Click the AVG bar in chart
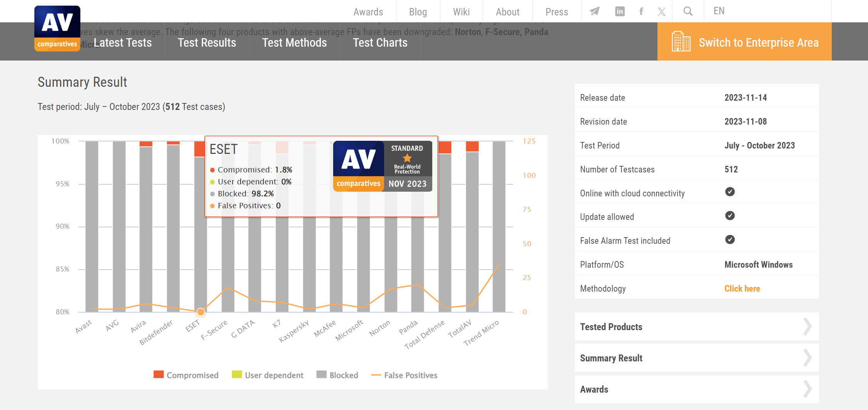Image resolution: width=868 pixels, height=410 pixels. click(x=119, y=227)
